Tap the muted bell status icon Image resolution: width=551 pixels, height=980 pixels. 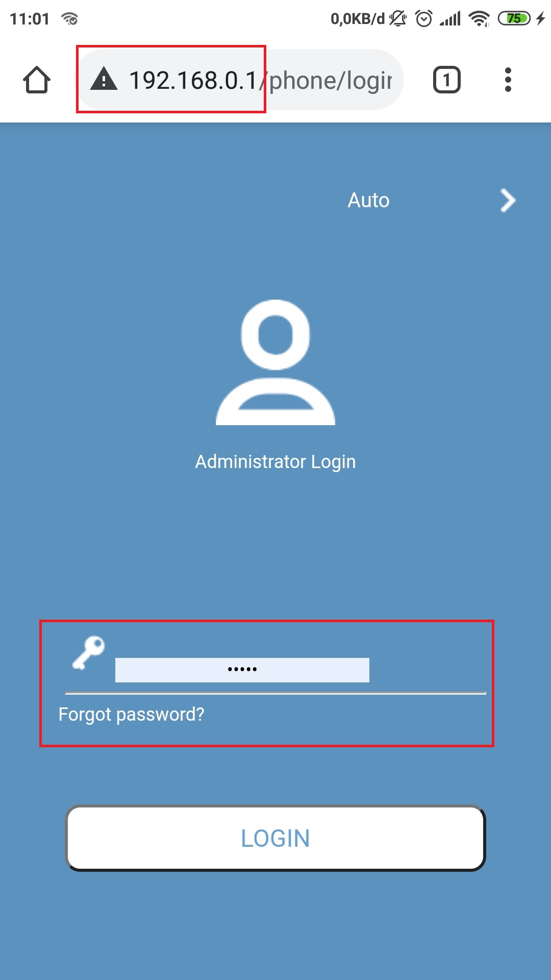click(x=398, y=19)
